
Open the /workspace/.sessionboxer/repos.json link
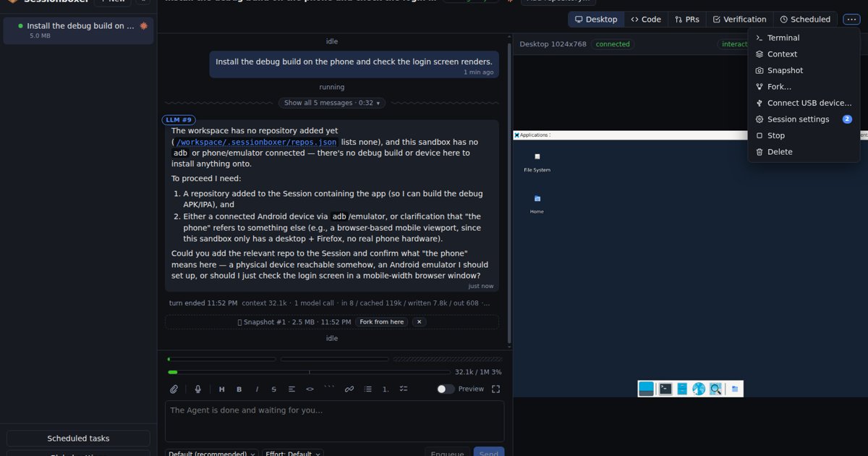(x=257, y=143)
